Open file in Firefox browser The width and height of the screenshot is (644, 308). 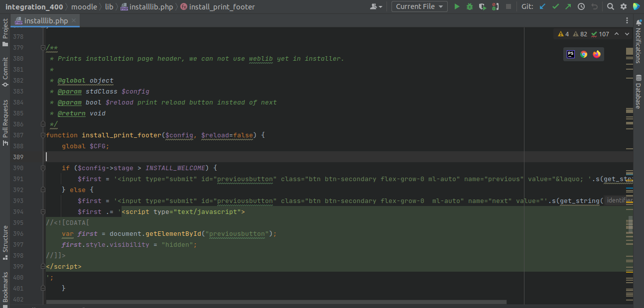[x=597, y=54]
